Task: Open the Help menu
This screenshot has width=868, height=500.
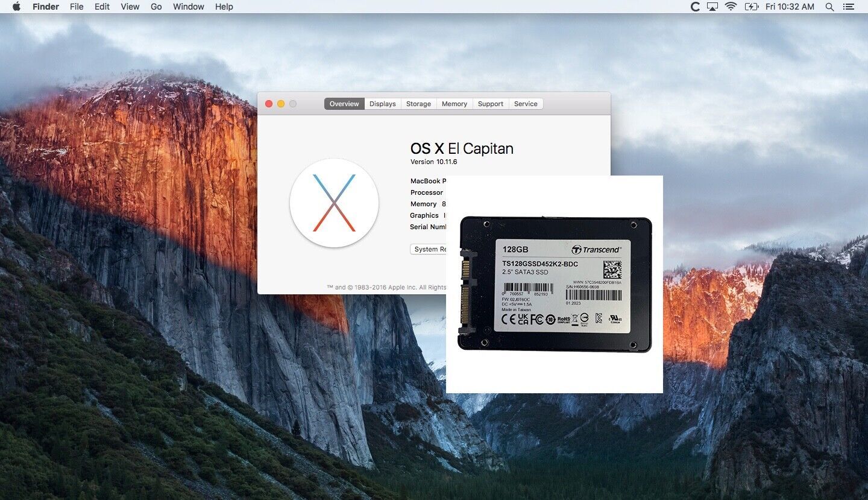Action: 224,7
